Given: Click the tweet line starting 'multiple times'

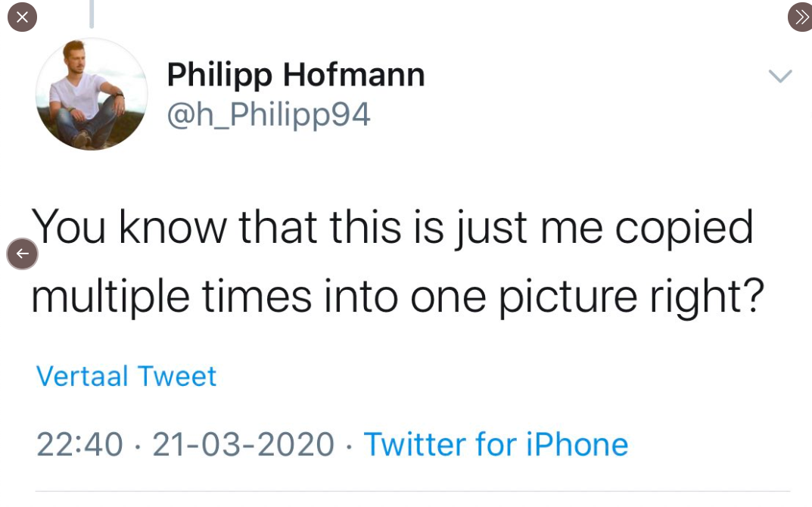Looking at the screenshot, I should 397,296.
